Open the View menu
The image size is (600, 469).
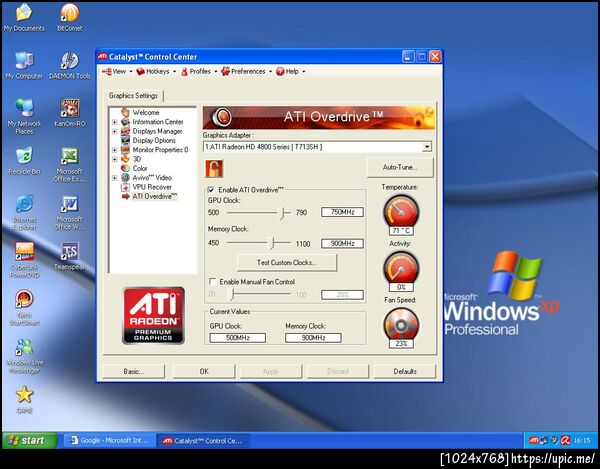pyautogui.click(x=117, y=72)
